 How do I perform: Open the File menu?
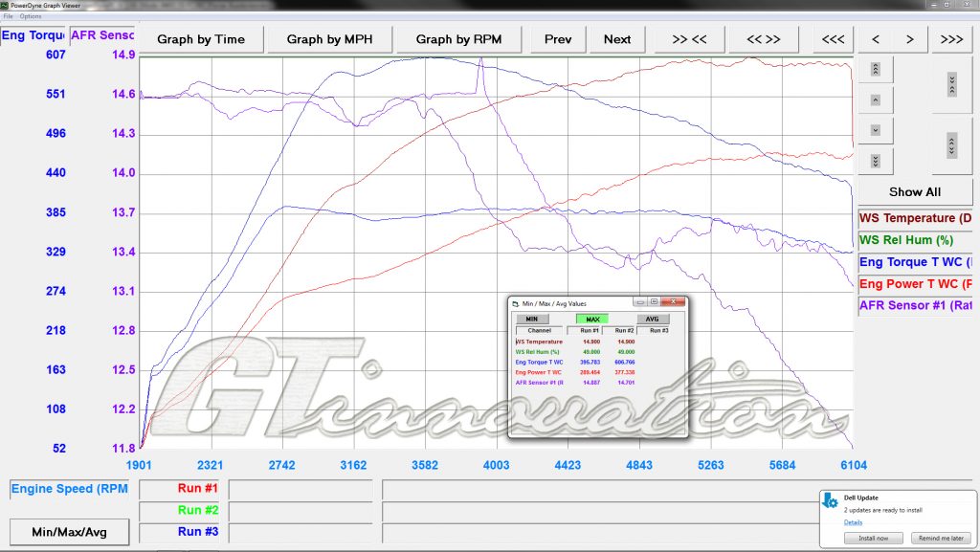point(8,16)
